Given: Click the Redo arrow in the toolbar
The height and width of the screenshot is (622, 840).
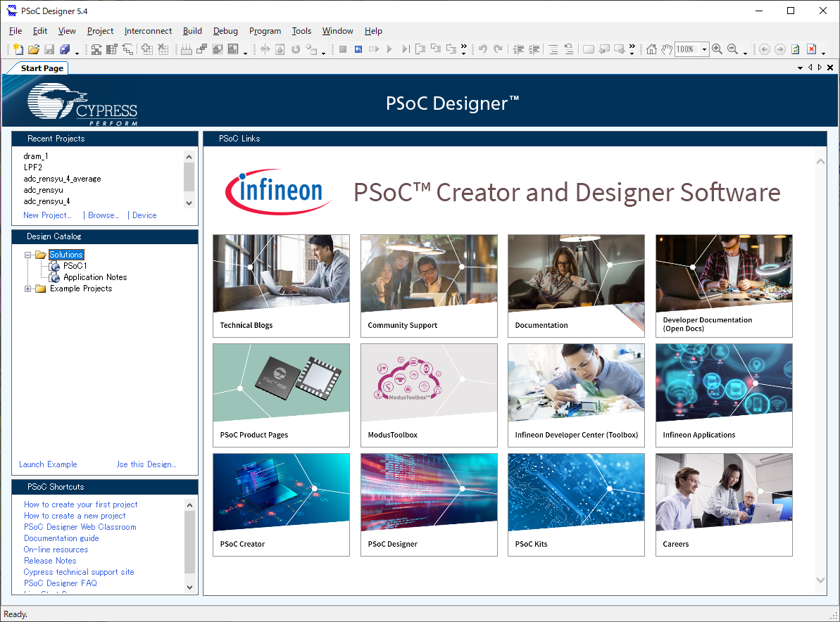Looking at the screenshot, I should 499,49.
